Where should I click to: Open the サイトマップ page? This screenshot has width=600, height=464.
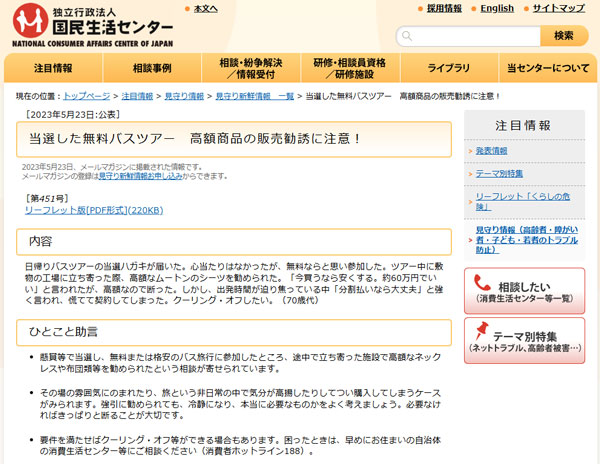(558, 9)
